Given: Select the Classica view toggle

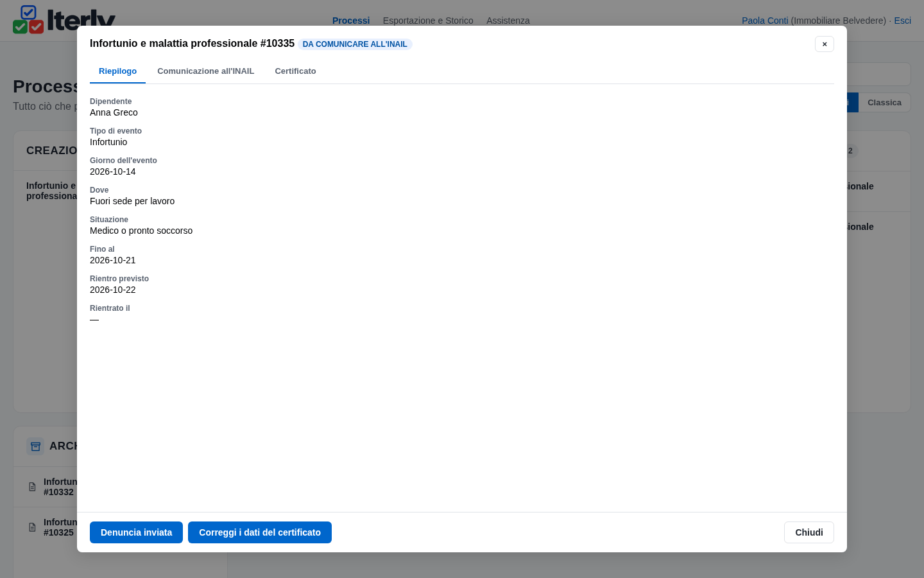Looking at the screenshot, I should [884, 103].
